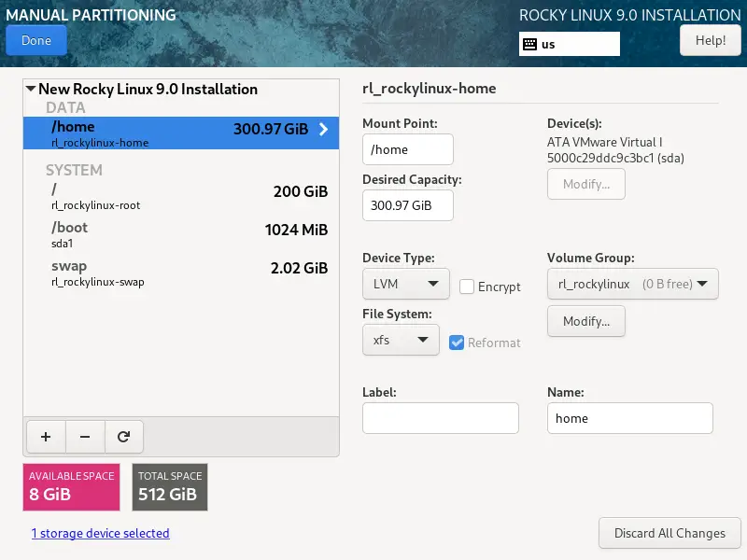Viewport: 747px width, 560px height.
Task: Open the Volume Group rl_rockylinux dropdown
Action: click(633, 284)
